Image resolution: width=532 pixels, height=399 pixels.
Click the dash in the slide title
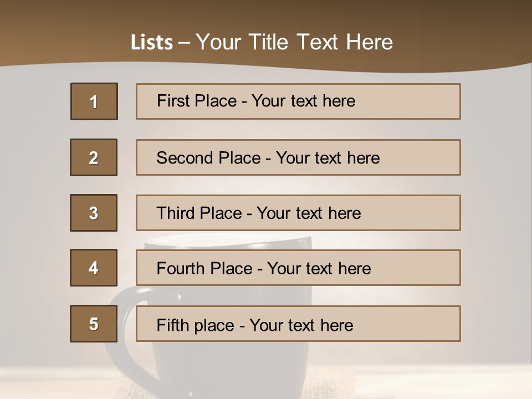coord(184,43)
